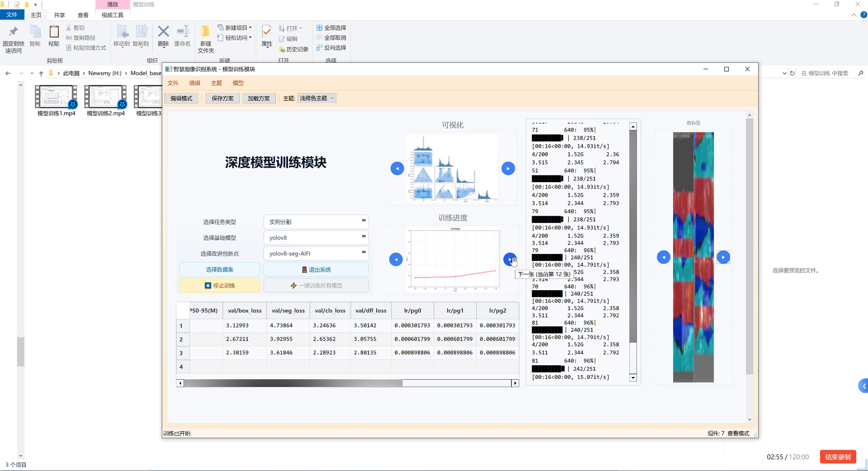Switch to the Explorer 查看 tab
The width and height of the screenshot is (868, 471).
click(x=83, y=15)
